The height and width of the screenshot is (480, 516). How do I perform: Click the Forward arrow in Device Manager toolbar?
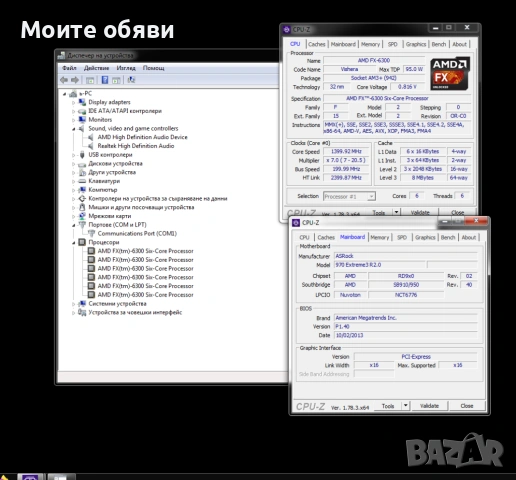(75, 80)
